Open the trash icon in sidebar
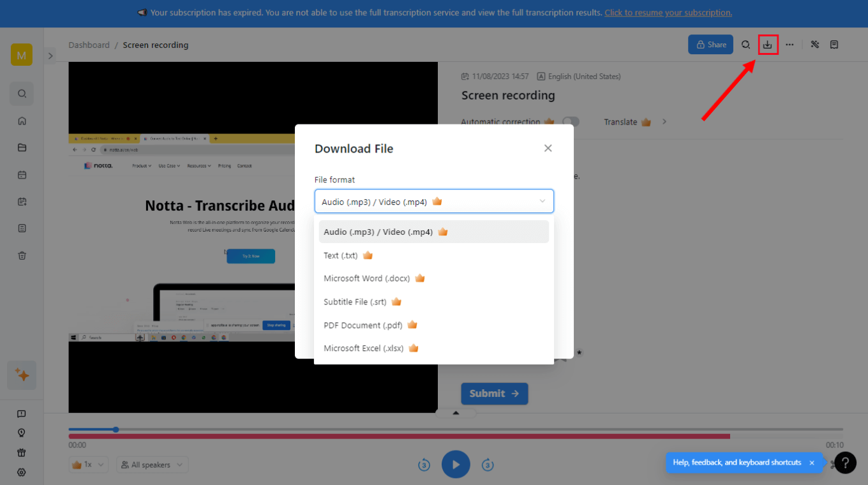Screen dimensions: 868x485 (x=22, y=255)
